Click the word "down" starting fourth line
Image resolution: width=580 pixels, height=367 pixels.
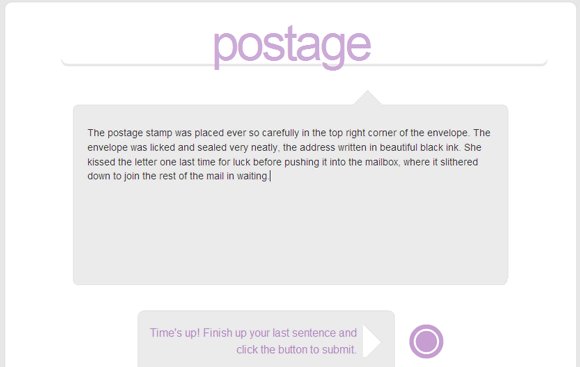99,176
